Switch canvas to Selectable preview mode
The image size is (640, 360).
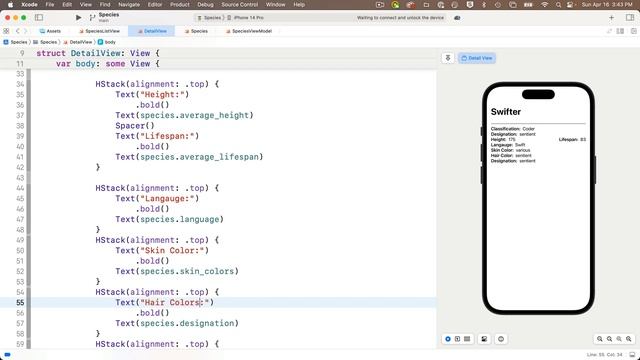pos(457,339)
